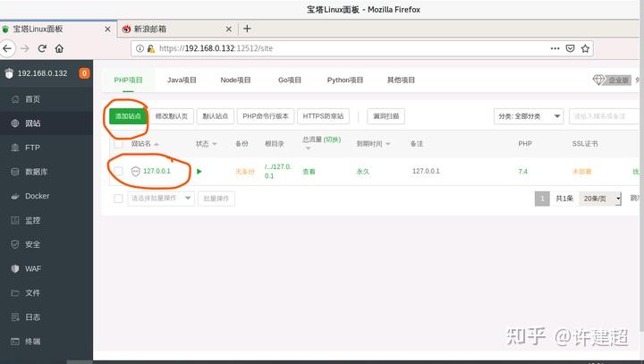This screenshot has width=644, height=364.
Task: Switch to the Node项目 tab
Action: click(235, 80)
